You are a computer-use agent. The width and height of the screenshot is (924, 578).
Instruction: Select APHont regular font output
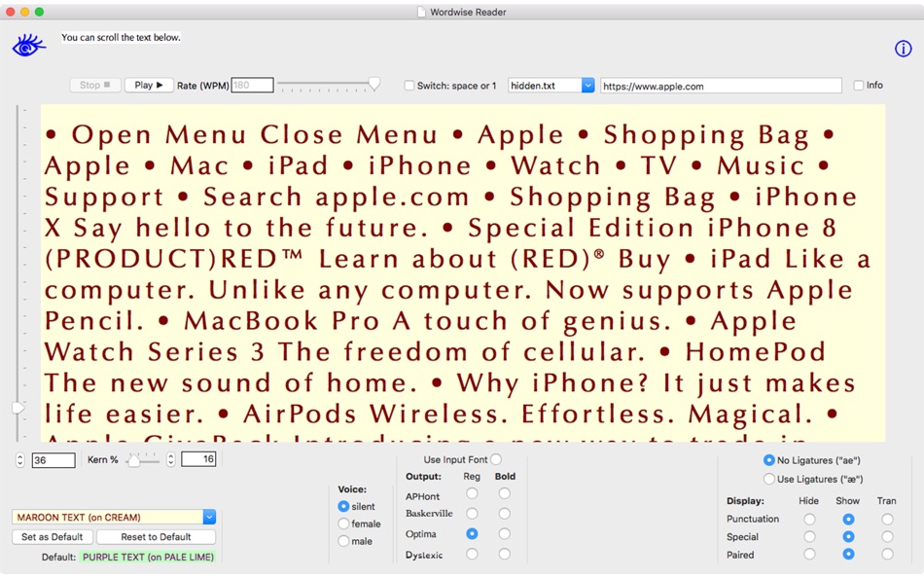pos(472,493)
